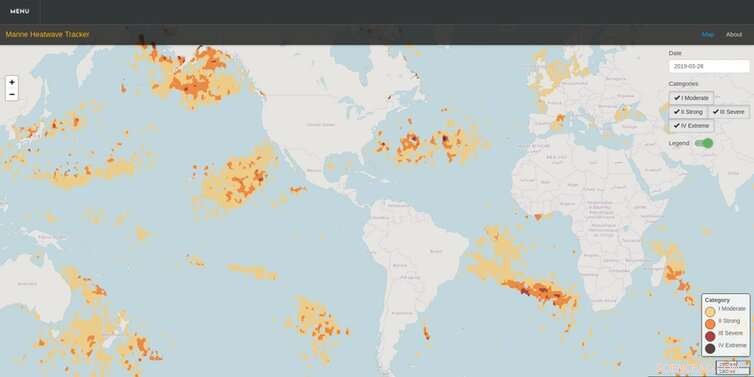This screenshot has width=754, height=377.
Task: Click the Date input field
Action: [x=709, y=66]
